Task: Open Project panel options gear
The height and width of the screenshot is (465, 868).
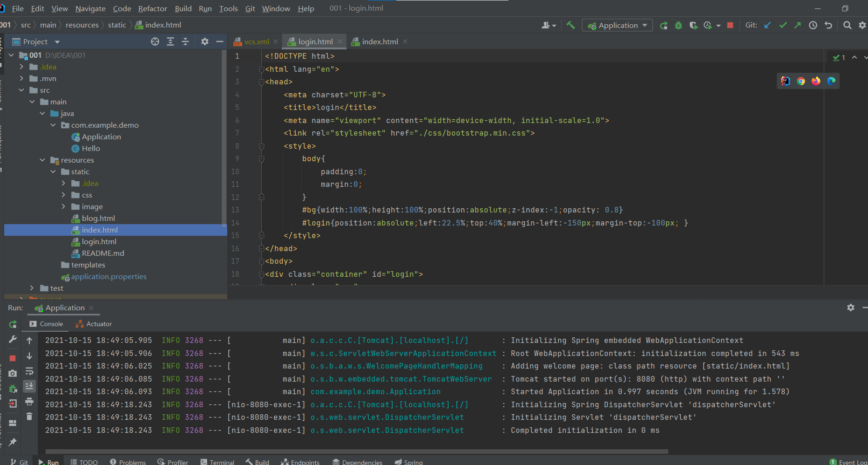Action: tap(205, 41)
